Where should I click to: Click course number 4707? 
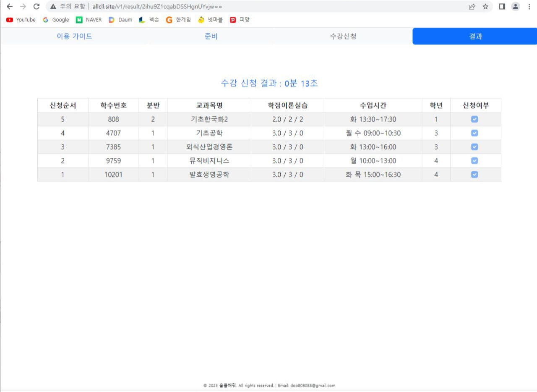tap(113, 133)
